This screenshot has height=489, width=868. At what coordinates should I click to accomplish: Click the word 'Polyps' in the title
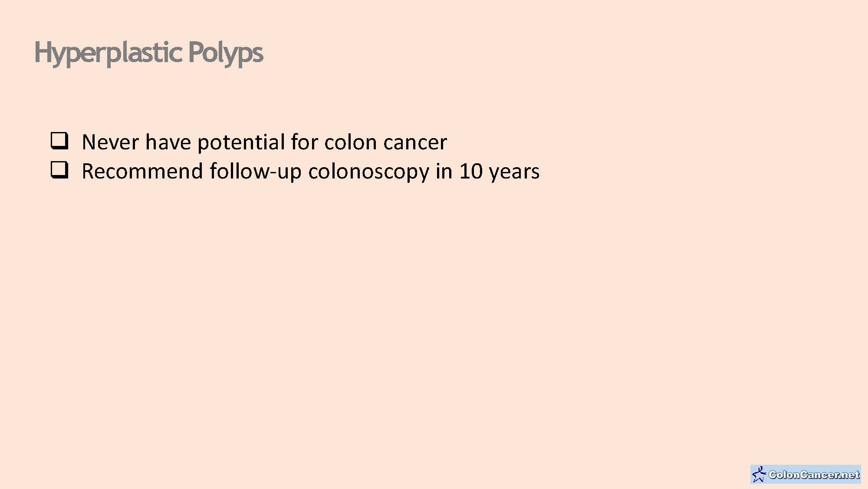pyautogui.click(x=226, y=53)
